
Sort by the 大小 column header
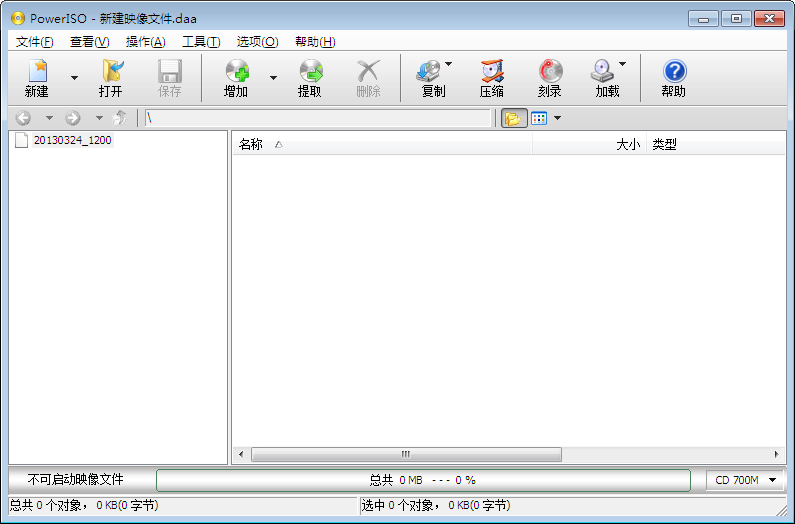(589, 145)
